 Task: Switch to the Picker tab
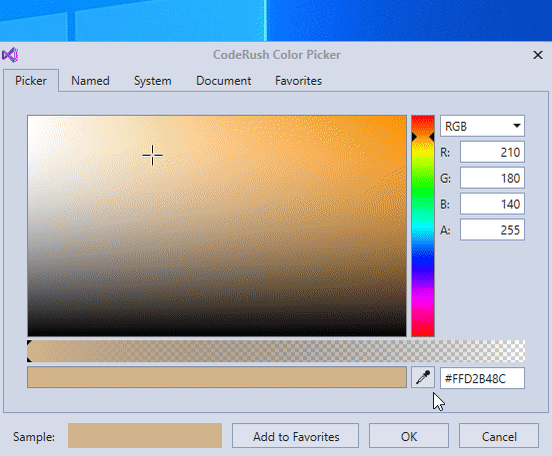tap(31, 81)
